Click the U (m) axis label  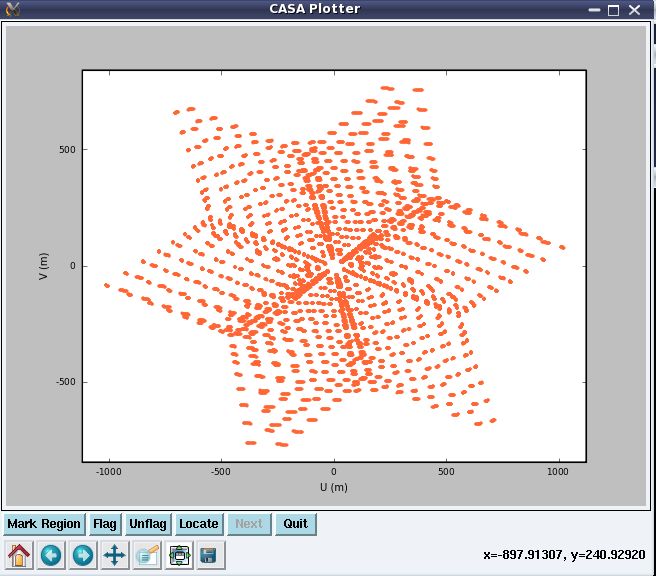(x=334, y=487)
